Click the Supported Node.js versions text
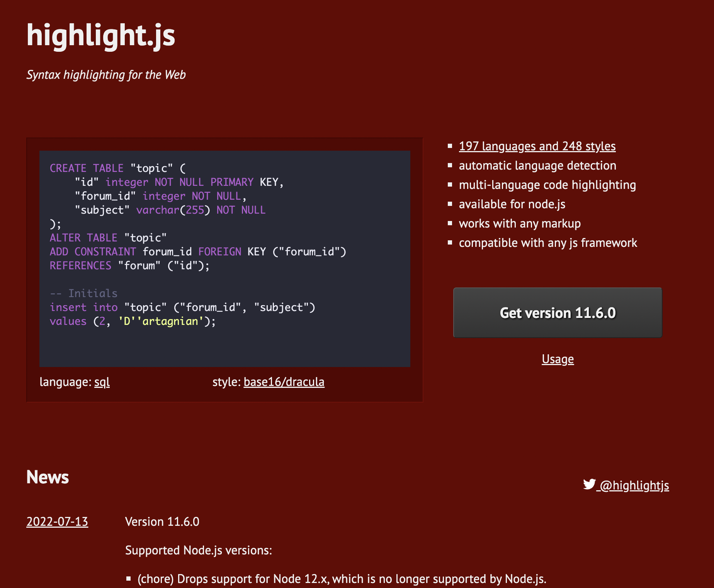The width and height of the screenshot is (714, 588). pos(199,550)
